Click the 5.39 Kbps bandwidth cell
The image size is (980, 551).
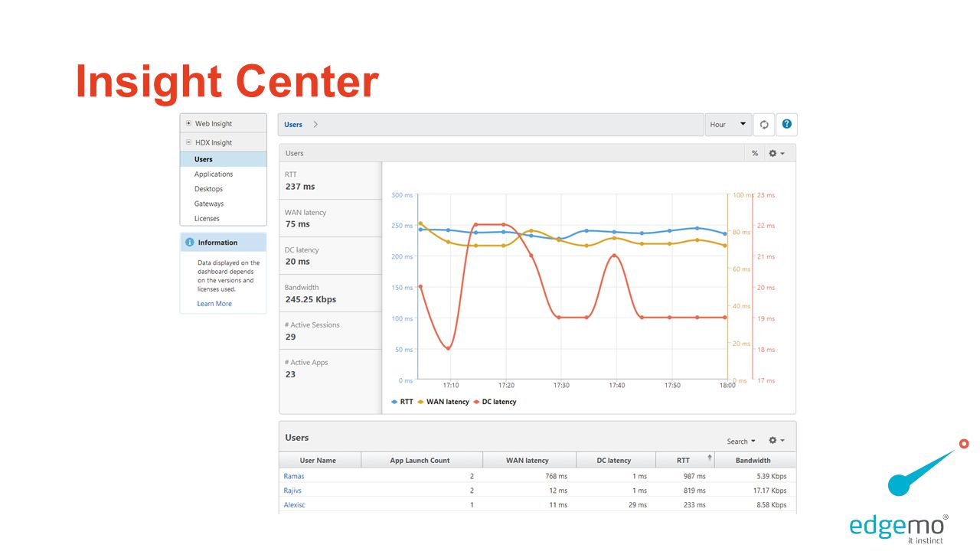coord(770,476)
